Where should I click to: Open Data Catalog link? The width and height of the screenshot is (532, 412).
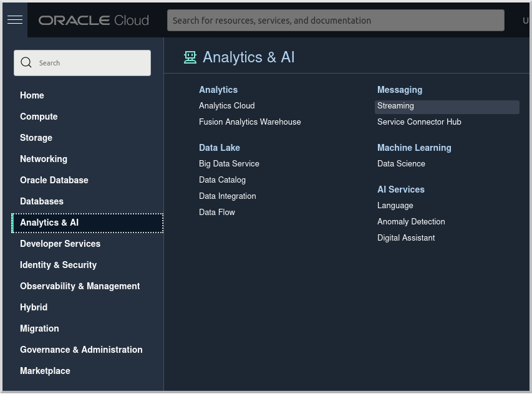(x=222, y=180)
